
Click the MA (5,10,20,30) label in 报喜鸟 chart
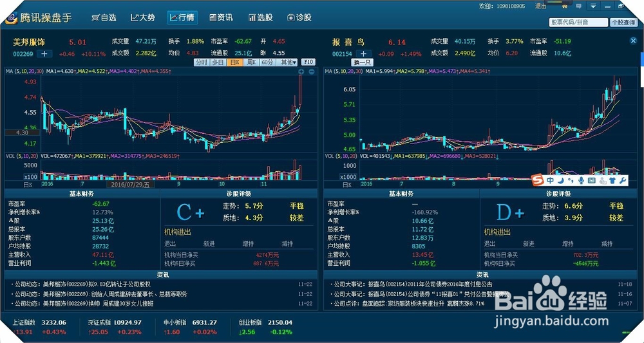344,71
